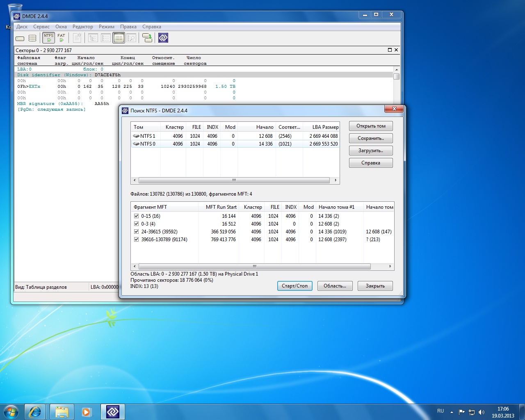Start NTFS search from toolbar
Image resolution: width=525 pixels, height=420 pixels.
(49, 38)
